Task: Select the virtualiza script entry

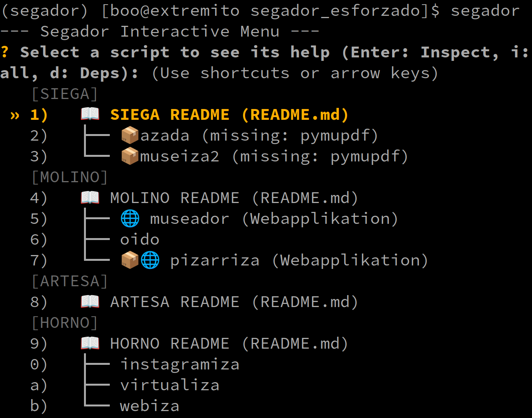Action: pos(170,385)
